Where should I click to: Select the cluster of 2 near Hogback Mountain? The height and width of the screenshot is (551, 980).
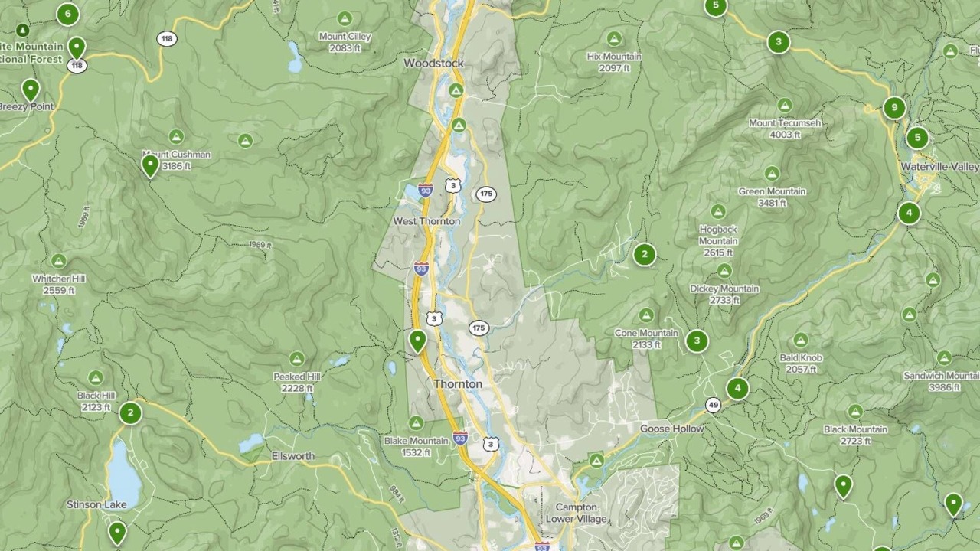tap(645, 254)
